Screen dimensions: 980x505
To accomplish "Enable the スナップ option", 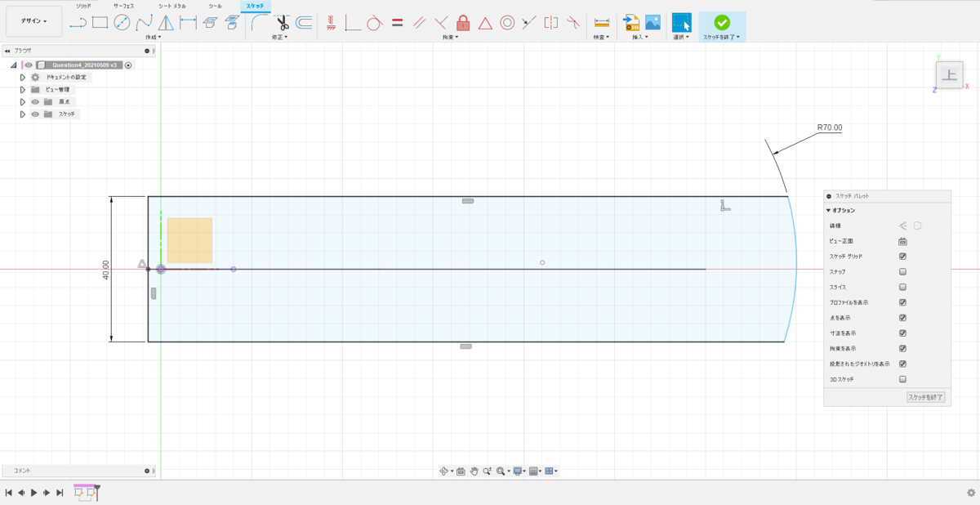I will click(x=902, y=270).
